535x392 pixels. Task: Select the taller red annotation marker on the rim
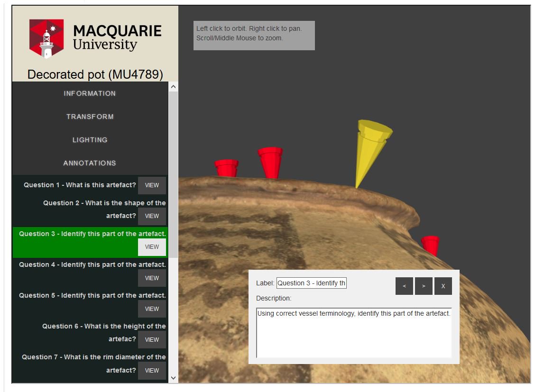click(270, 163)
